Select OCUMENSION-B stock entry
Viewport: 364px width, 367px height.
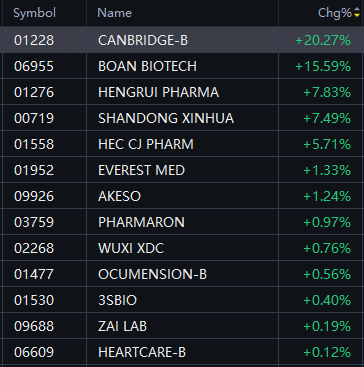pyautogui.click(x=182, y=274)
